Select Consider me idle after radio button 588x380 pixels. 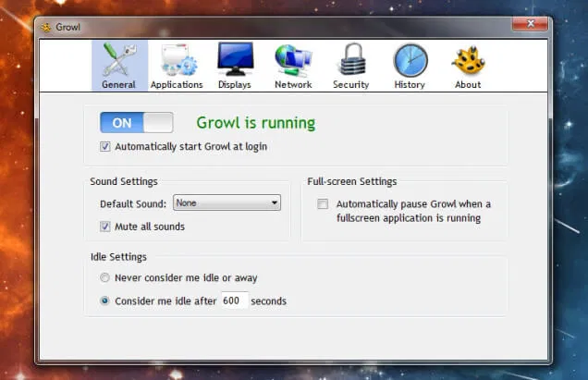(x=104, y=300)
